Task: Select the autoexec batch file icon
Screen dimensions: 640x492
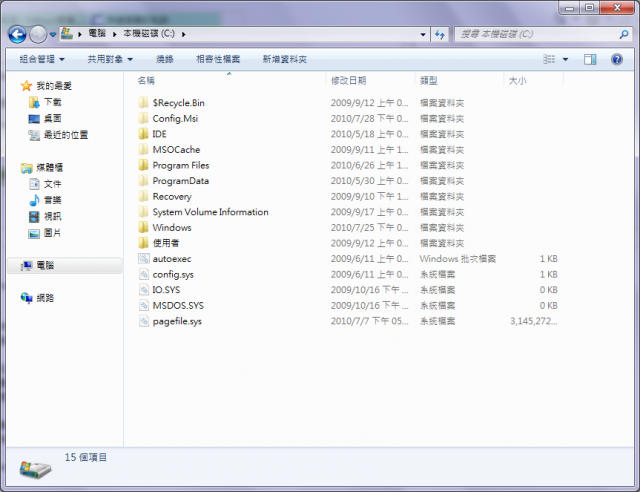Action: click(x=144, y=258)
